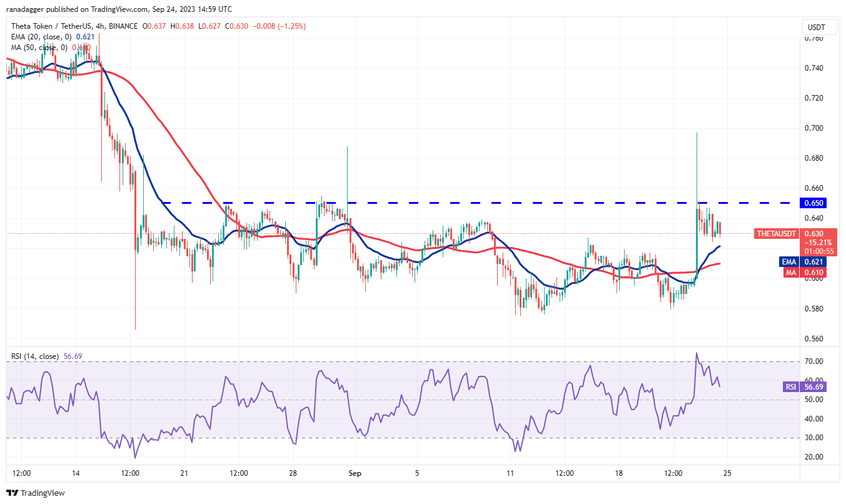Click the tall green spike candle near 0.700
The height and width of the screenshot is (504, 846).
(x=697, y=169)
